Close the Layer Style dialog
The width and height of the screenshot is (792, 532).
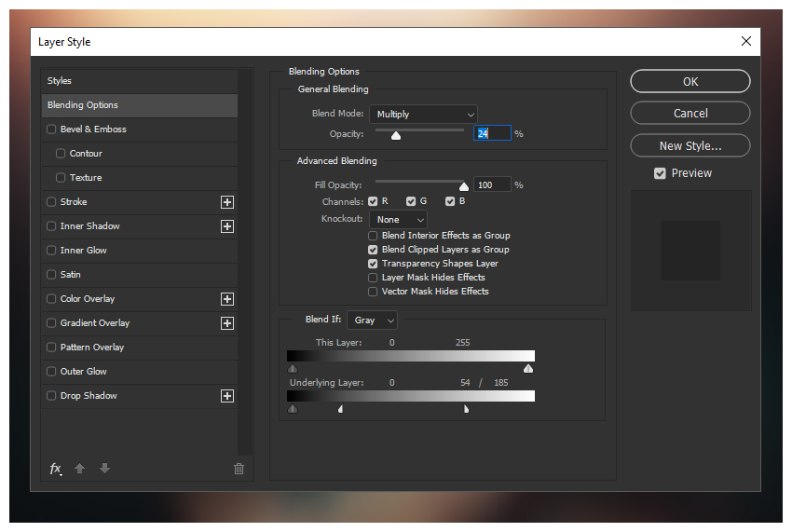(x=746, y=41)
